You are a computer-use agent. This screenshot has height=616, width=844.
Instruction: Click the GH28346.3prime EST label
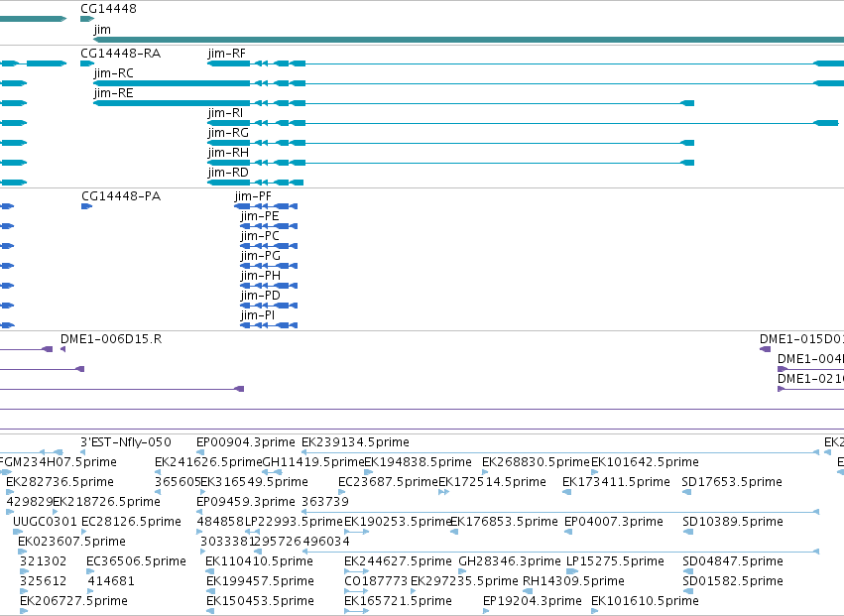coord(510,562)
